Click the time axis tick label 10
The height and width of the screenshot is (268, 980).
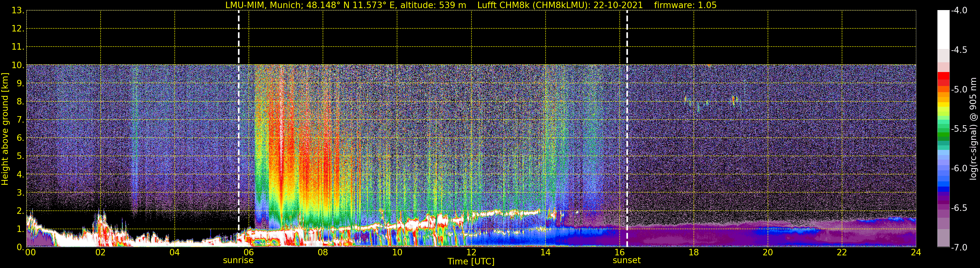click(397, 252)
